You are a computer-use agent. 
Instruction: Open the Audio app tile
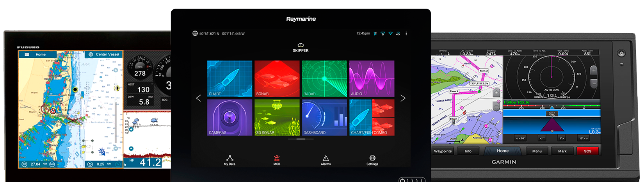(372, 79)
